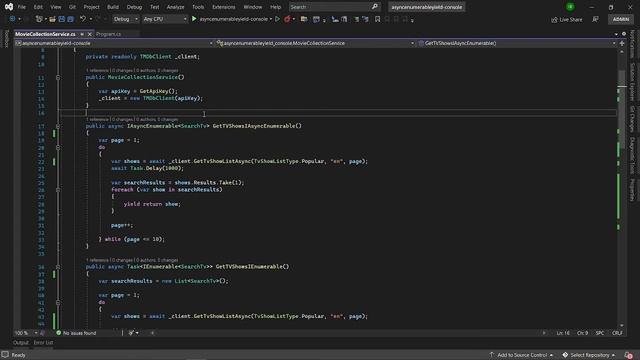Click the uncomment lines toolbar icon
The image size is (640, 360).
pyautogui.click(x=365, y=19)
